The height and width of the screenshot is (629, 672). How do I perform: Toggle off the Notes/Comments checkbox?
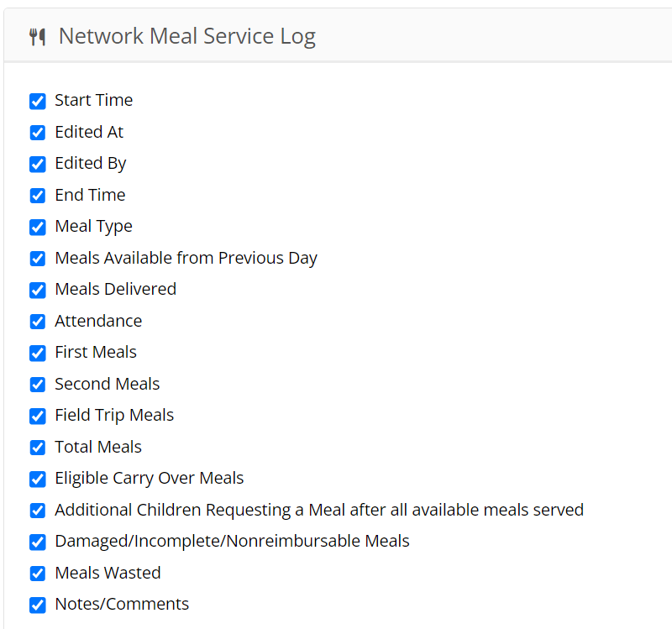[38, 605]
